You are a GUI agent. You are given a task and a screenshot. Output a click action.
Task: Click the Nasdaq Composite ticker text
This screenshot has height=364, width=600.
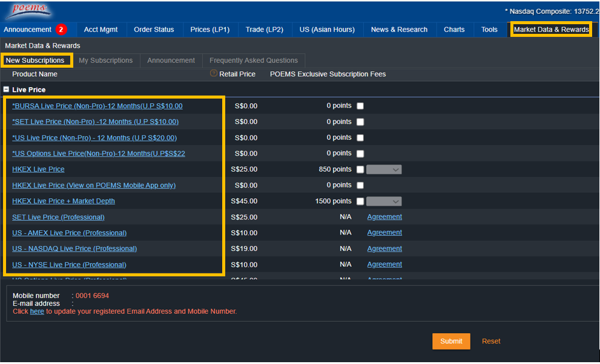pos(552,11)
